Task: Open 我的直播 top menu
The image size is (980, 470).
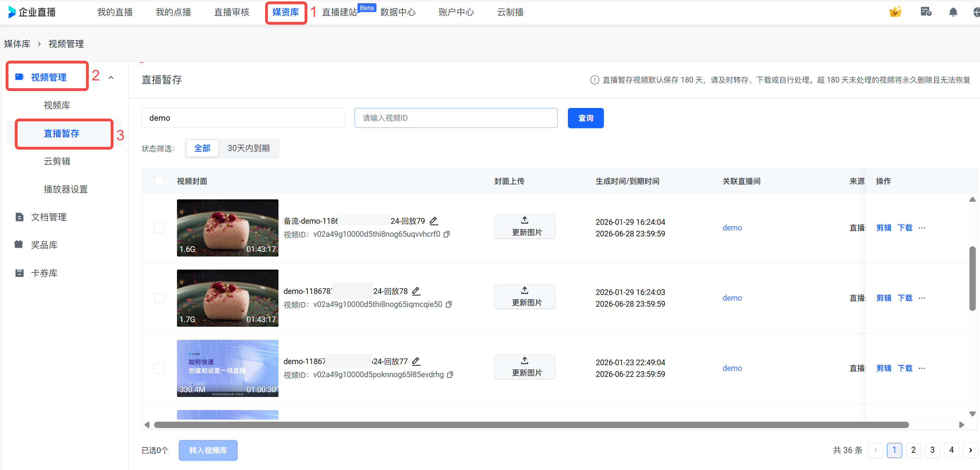Action: point(115,12)
